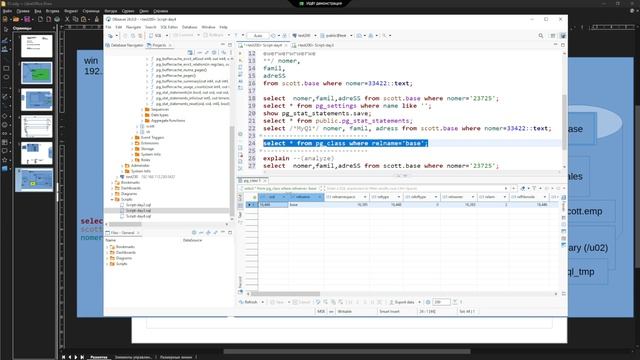The image size is (640, 360).
Task: Switch to the Projects tab
Action: click(159, 45)
